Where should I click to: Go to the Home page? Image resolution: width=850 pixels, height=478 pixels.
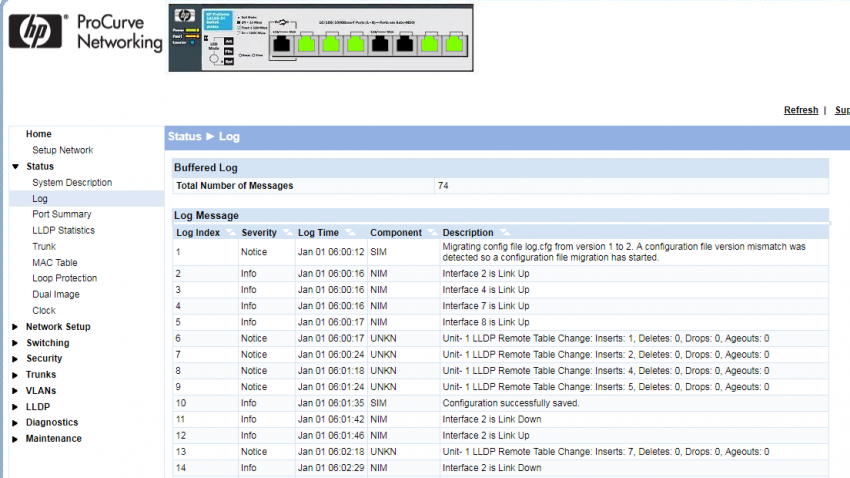[39, 134]
